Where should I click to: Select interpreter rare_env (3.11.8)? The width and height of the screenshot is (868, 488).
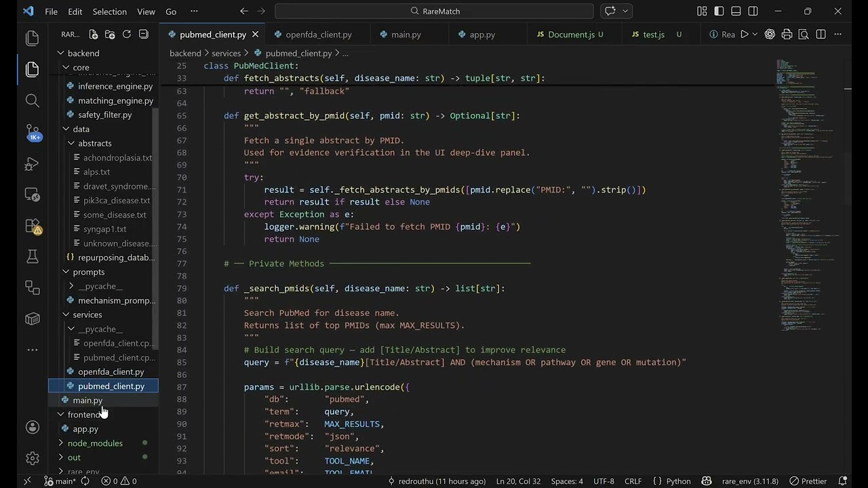coord(750,481)
